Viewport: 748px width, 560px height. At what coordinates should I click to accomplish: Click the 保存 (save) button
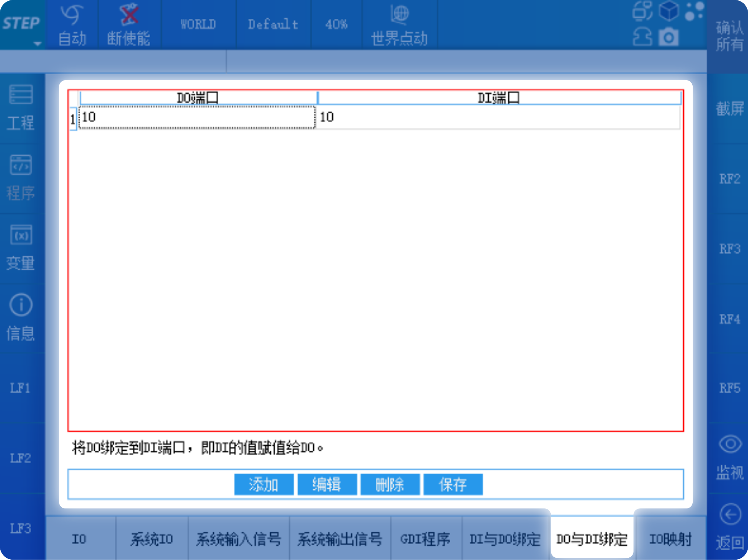453,484
